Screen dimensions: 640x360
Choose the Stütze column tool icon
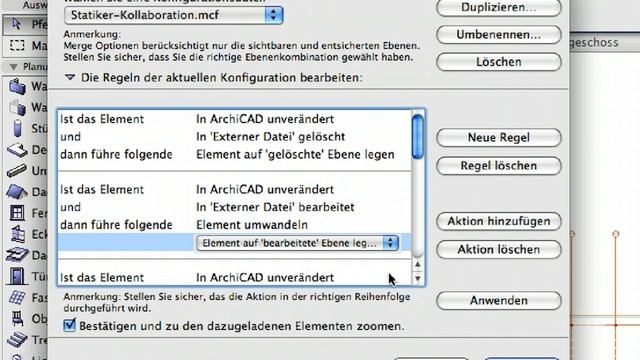tap(17, 129)
